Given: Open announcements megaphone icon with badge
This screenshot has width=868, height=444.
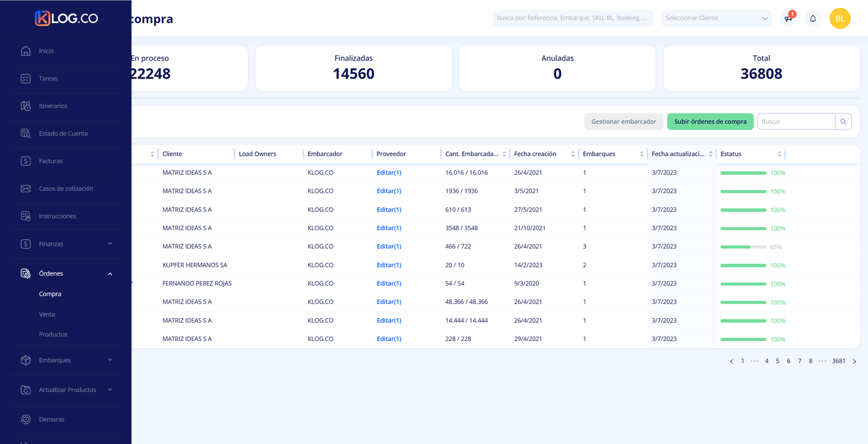Looking at the screenshot, I should [788, 18].
